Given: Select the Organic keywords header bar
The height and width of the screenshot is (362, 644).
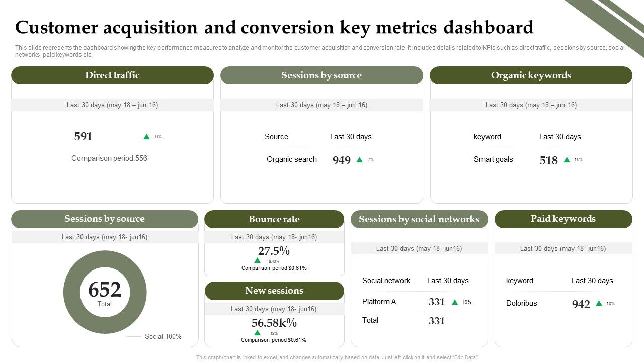Looking at the screenshot, I should [x=531, y=75].
